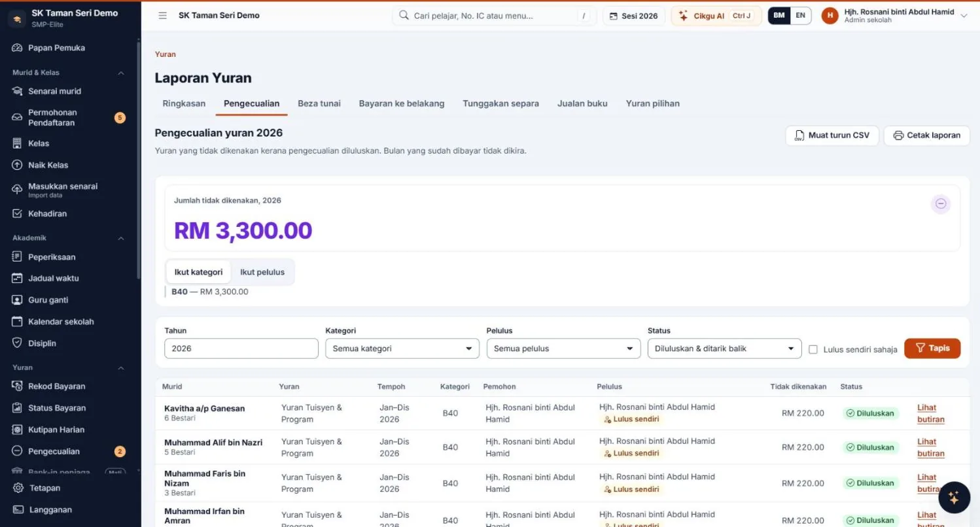
Task: Switch to the Ringkasan tab
Action: click(x=184, y=103)
